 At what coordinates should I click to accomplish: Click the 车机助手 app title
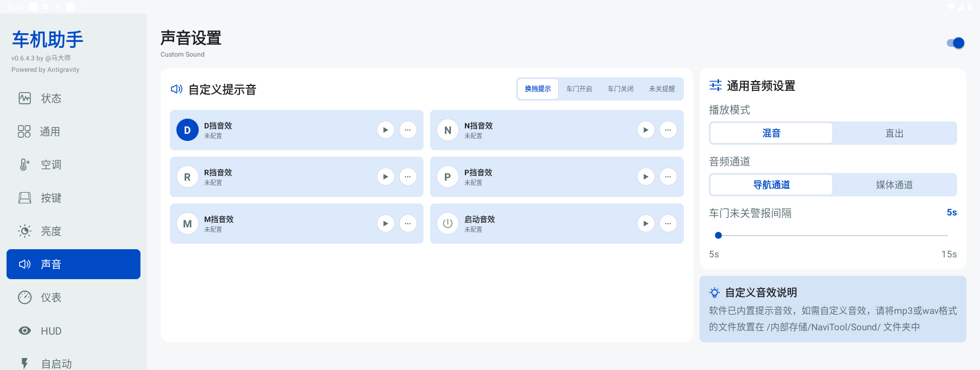click(x=48, y=39)
